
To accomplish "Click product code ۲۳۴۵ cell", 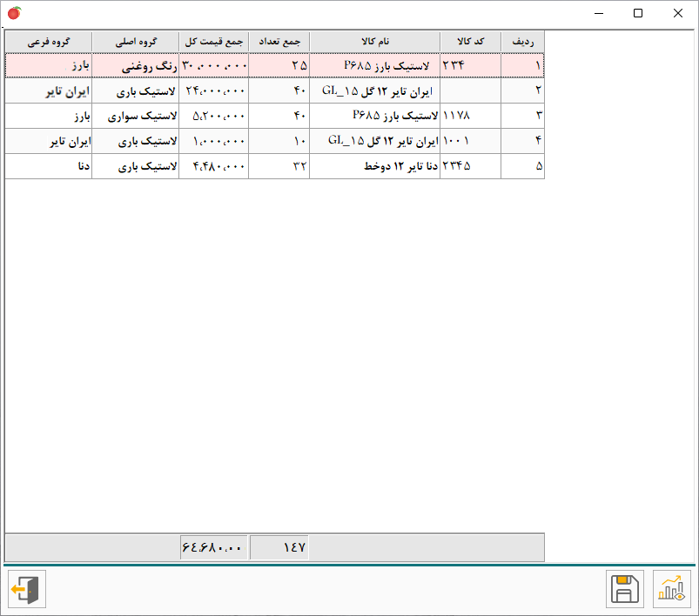I will (470, 166).
